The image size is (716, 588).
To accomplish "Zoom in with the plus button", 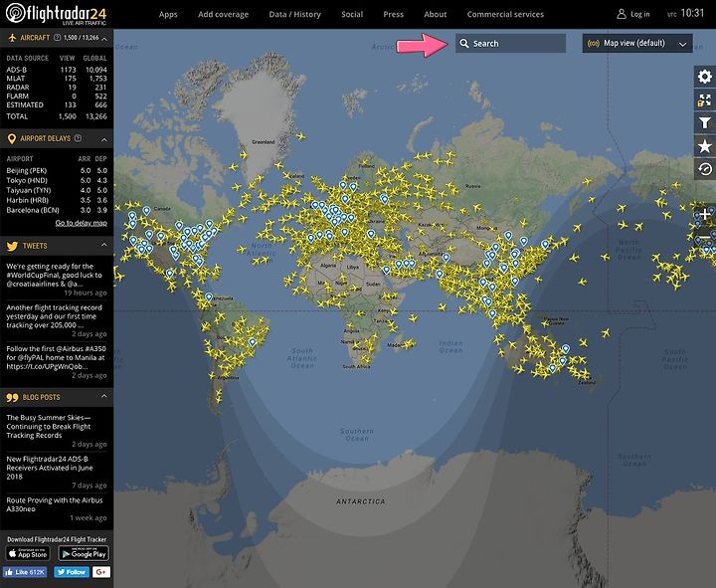I will coord(705,214).
